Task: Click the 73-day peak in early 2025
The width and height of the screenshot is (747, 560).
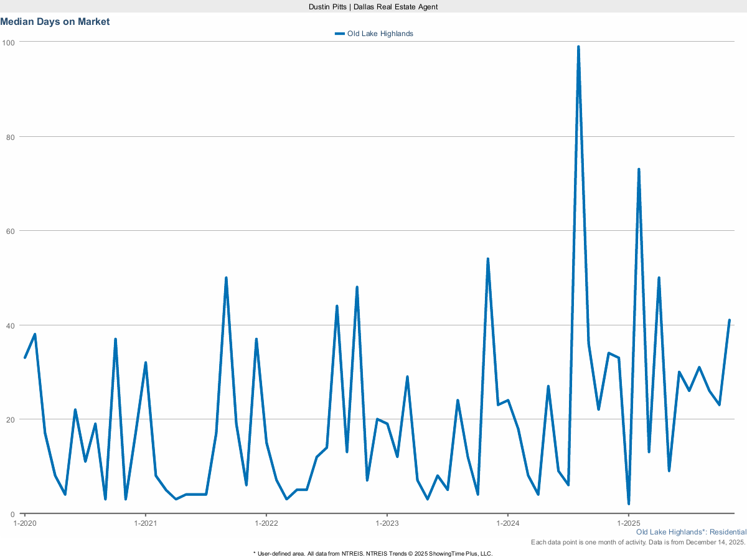Action: pyautogui.click(x=638, y=169)
